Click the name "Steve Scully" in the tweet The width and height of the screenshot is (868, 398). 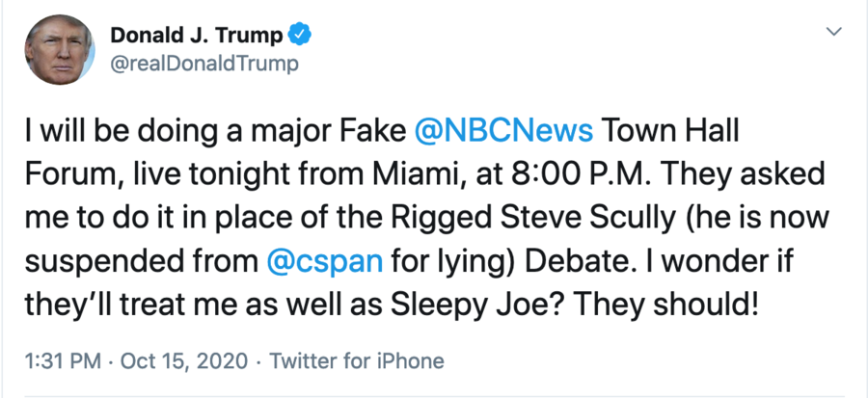pyautogui.click(x=588, y=218)
